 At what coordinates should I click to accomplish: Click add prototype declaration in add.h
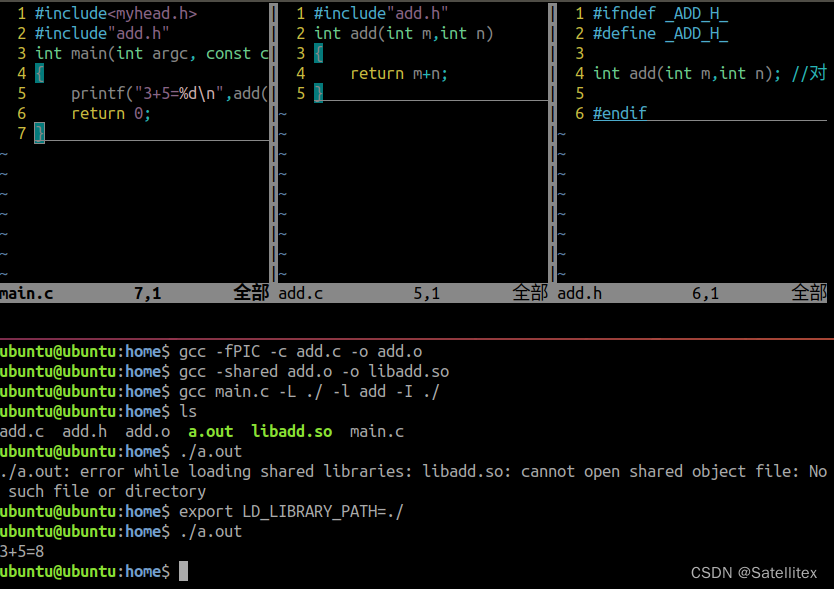pos(687,73)
